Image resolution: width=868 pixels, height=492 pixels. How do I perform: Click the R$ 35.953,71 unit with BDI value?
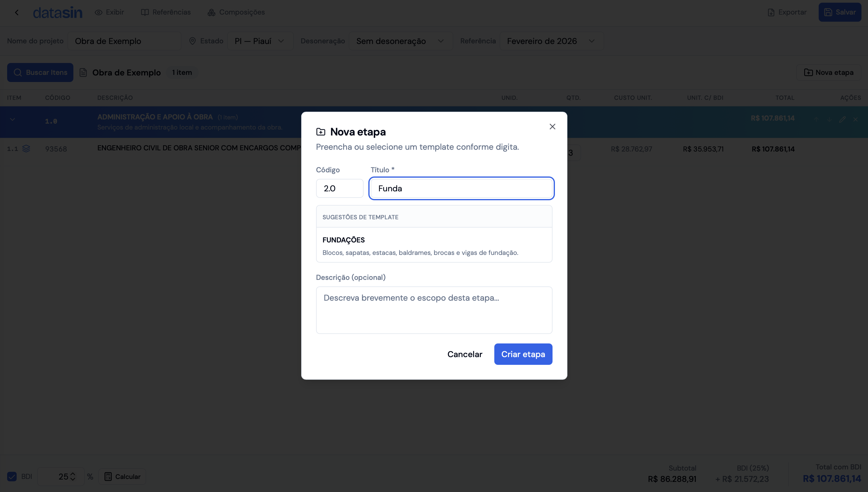[x=703, y=149]
